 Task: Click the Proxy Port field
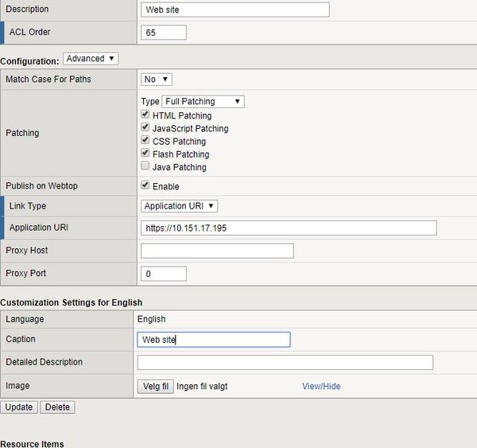click(x=163, y=274)
